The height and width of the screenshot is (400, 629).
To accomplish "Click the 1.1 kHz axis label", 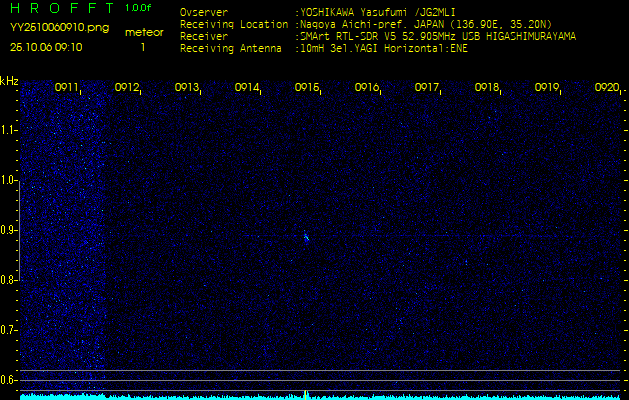I will pos(9,130).
